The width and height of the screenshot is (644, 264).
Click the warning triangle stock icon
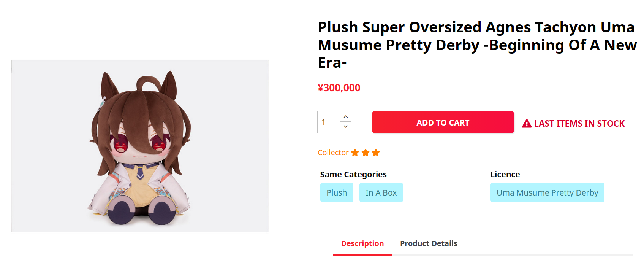(527, 124)
